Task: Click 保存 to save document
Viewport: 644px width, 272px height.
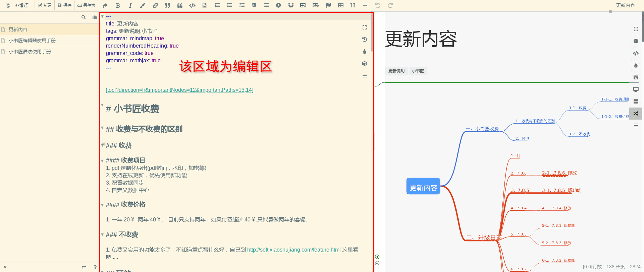Action: pyautogui.click(x=65, y=5)
